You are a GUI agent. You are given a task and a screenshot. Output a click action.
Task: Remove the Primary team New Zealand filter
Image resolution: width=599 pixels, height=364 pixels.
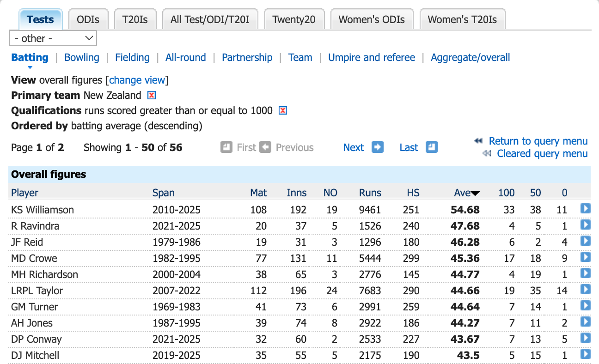pos(151,95)
